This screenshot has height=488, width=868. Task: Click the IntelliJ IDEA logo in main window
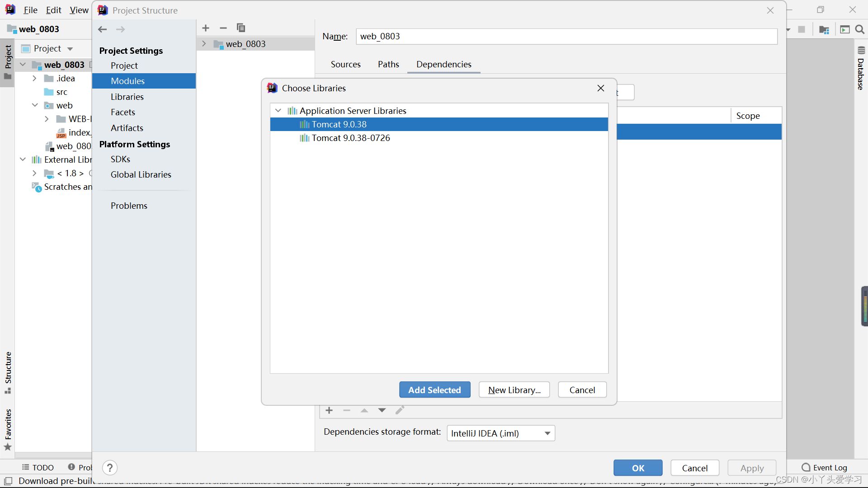click(x=10, y=9)
